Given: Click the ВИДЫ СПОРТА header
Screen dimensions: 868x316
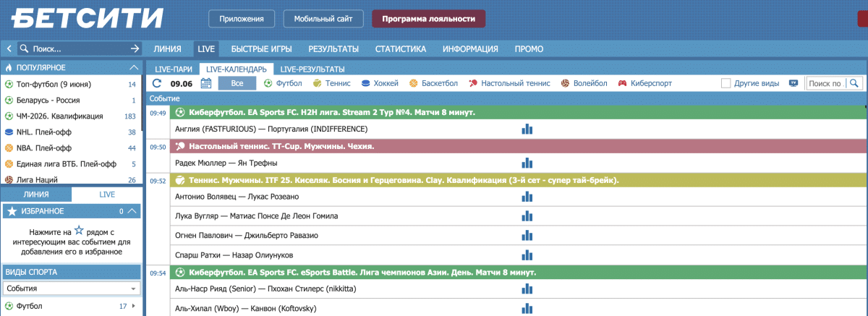Looking at the screenshot, I should [x=71, y=272].
